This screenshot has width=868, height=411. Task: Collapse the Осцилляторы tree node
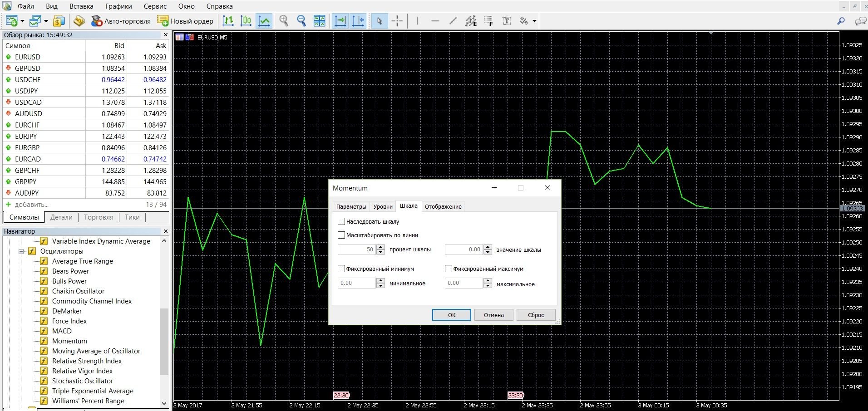click(x=21, y=251)
